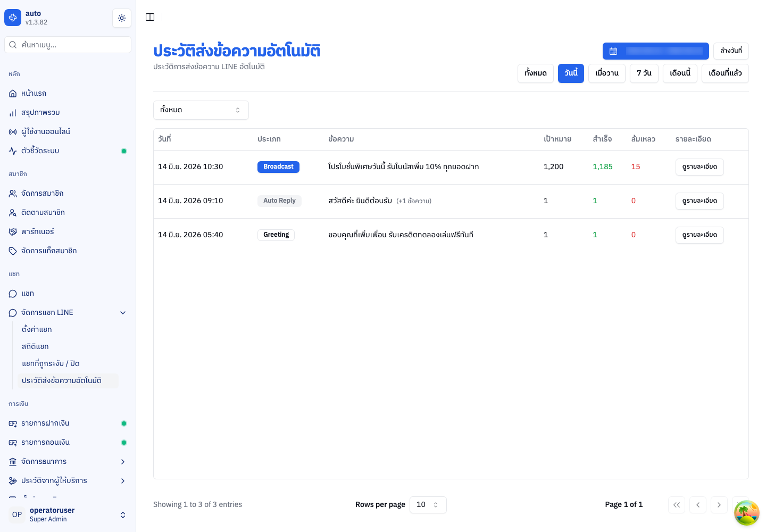Open ติดตามสมาชิก member tracking

(x=68, y=212)
